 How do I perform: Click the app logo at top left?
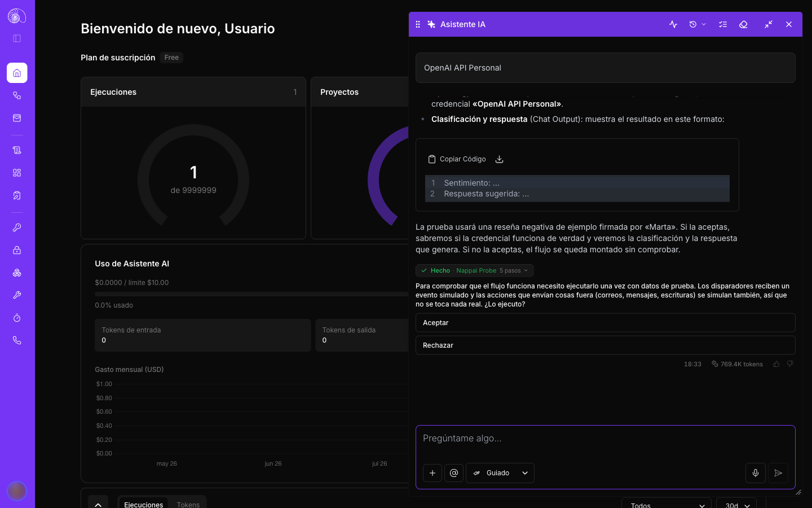[x=17, y=16]
